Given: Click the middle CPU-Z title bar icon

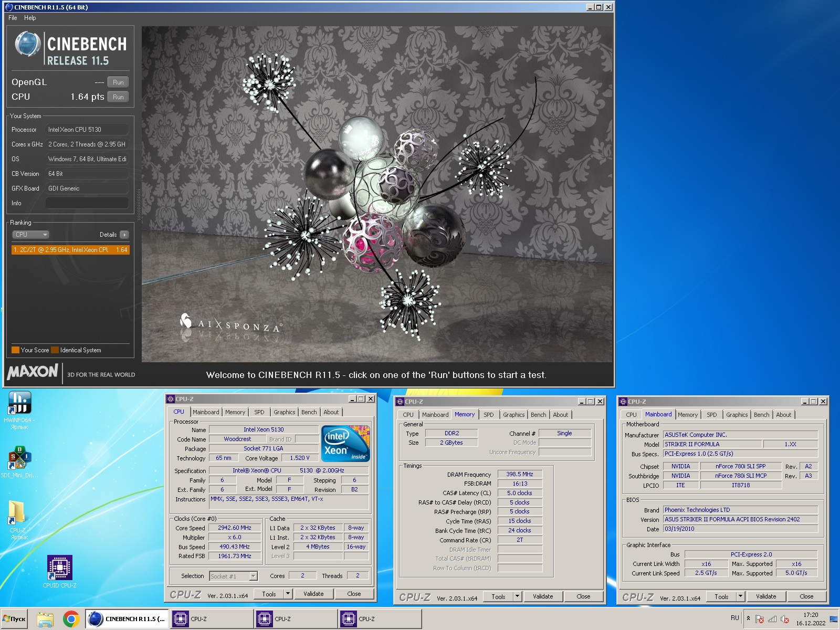Looking at the screenshot, I should pyautogui.click(x=400, y=402).
